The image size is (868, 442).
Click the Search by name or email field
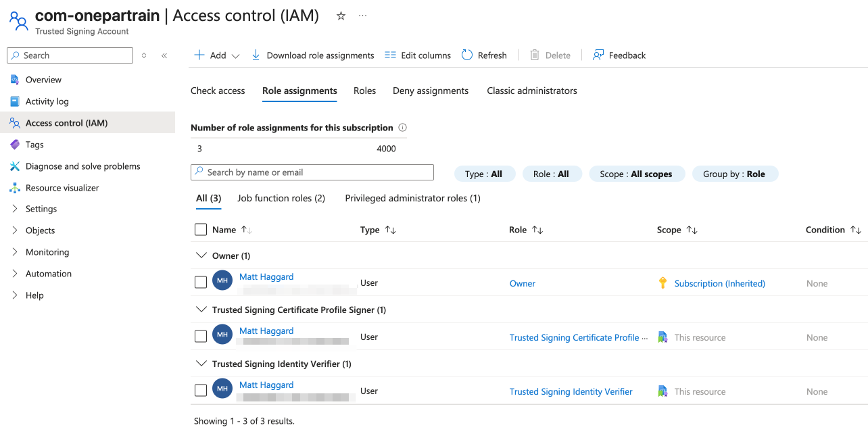click(312, 172)
